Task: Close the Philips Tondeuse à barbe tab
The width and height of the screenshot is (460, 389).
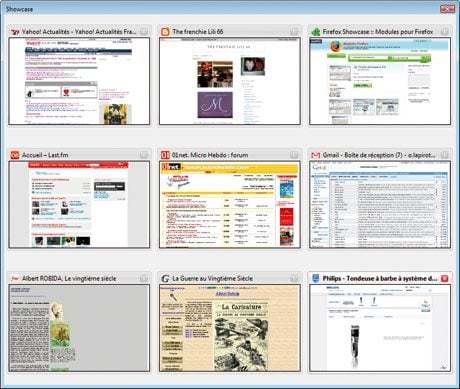Action: click(444, 278)
